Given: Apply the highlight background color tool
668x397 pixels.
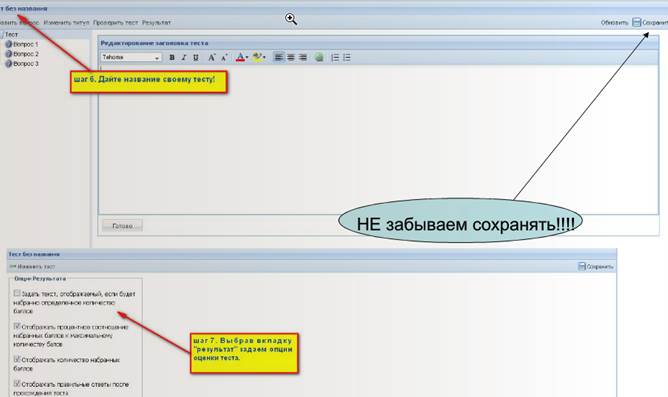Looking at the screenshot, I should click(x=257, y=57).
